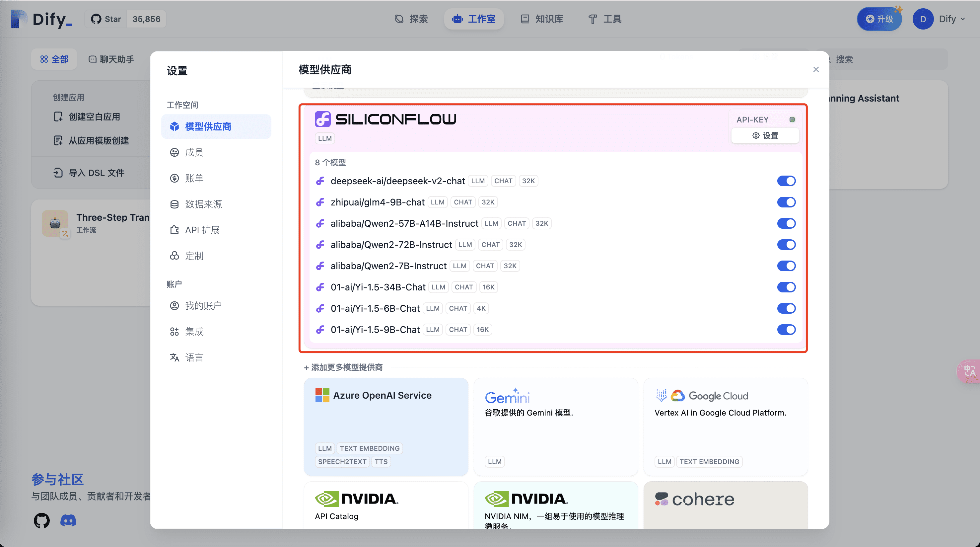Click the 模型供应商 cube icon
980x547 pixels.
tap(174, 126)
